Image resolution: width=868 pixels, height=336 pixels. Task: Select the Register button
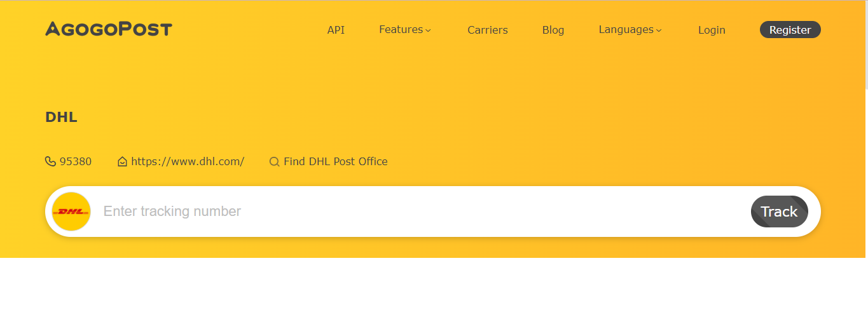pyautogui.click(x=790, y=30)
